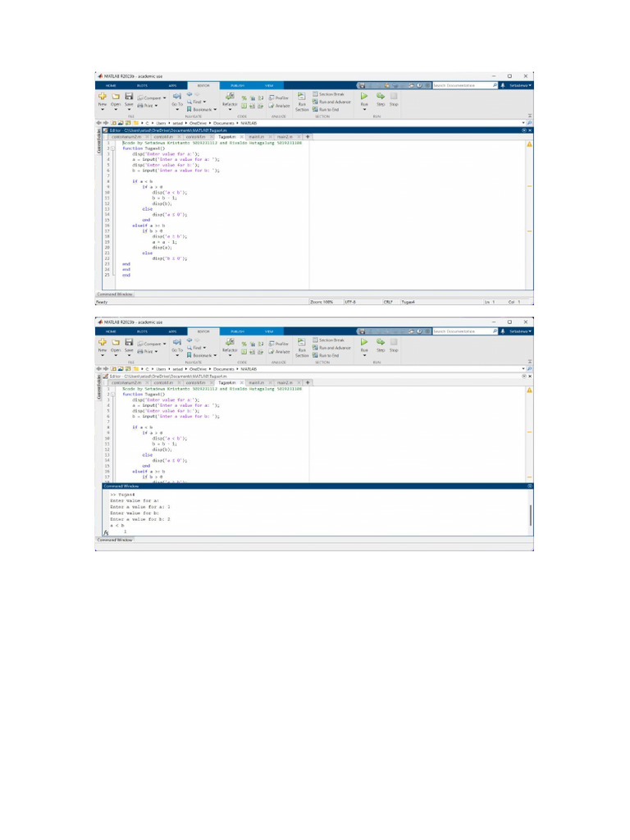
Task: Click the notification bell in top window
Action: point(502,85)
